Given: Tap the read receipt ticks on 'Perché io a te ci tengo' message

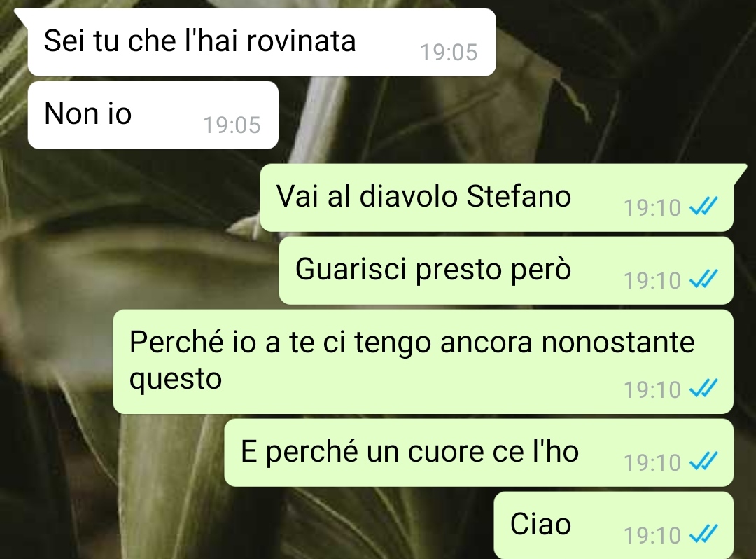Looking at the screenshot, I should point(703,388).
